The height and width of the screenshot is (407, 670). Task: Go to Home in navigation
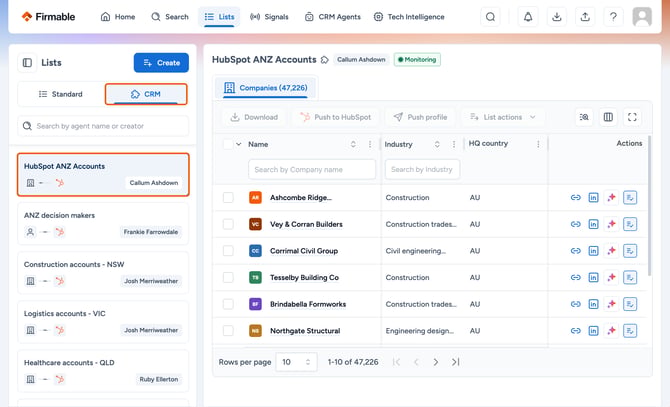coord(118,17)
